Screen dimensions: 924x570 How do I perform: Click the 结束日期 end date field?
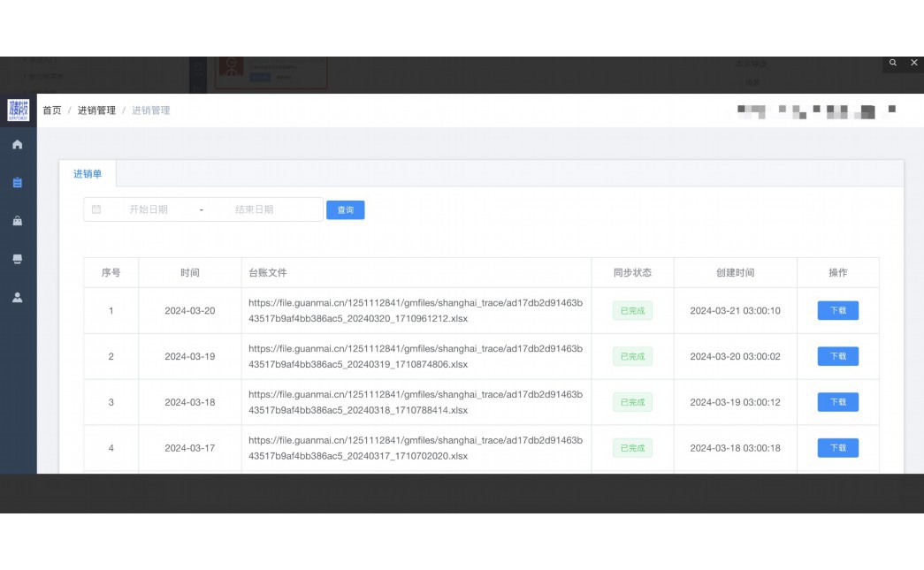click(x=254, y=209)
